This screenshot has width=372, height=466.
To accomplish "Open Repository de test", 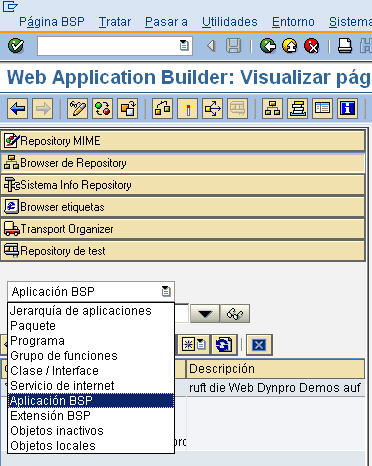I will (x=183, y=251).
